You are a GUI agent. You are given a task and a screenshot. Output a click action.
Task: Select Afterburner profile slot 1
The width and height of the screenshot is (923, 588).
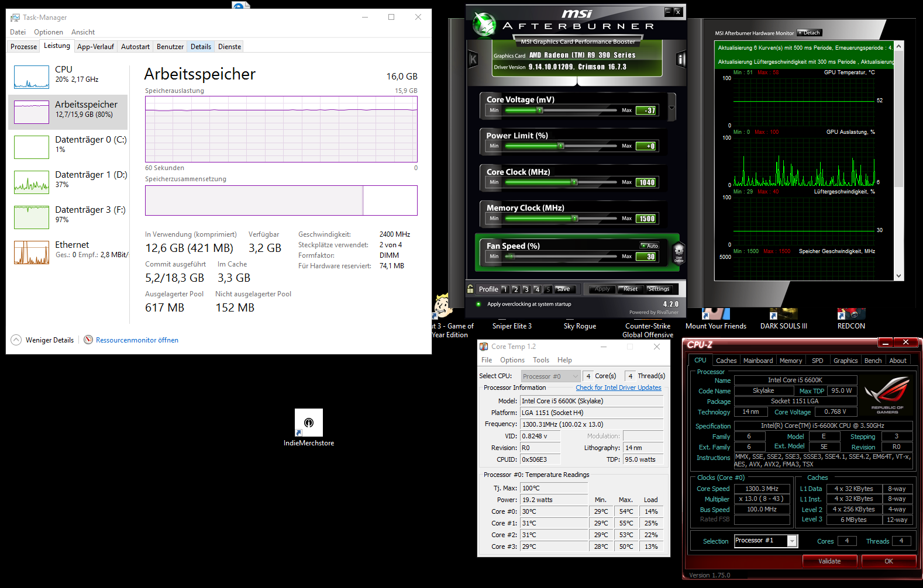(x=505, y=289)
